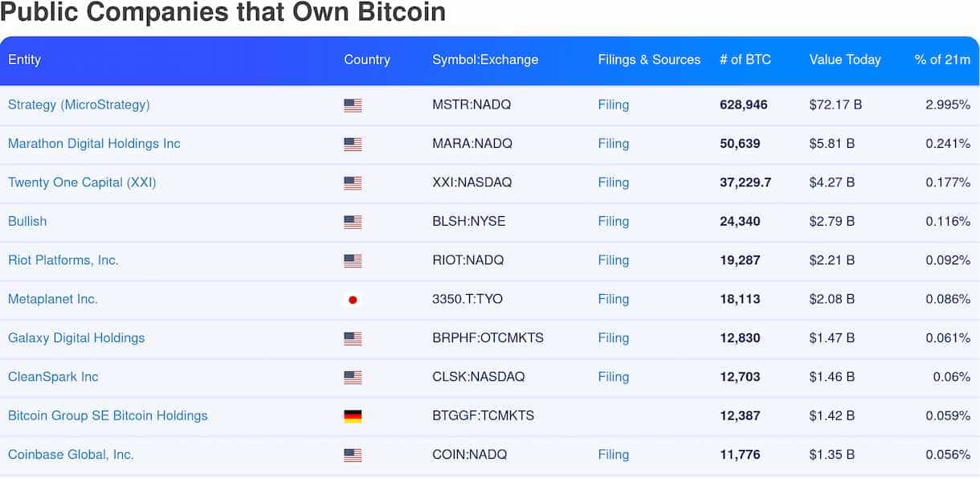Click the Value Today column header

point(844,59)
